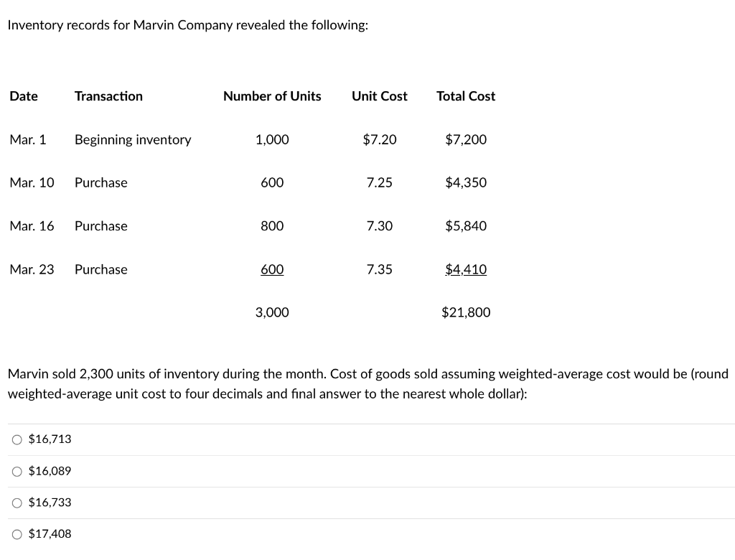
Task: Click the Beginning inventory transaction cell
Action: [133, 140]
